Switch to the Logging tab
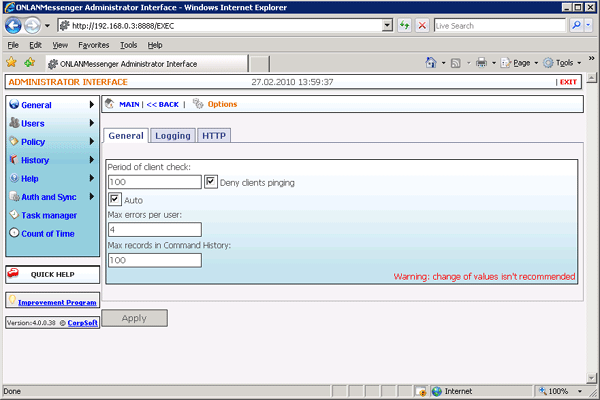The height and width of the screenshot is (400, 600). click(173, 136)
